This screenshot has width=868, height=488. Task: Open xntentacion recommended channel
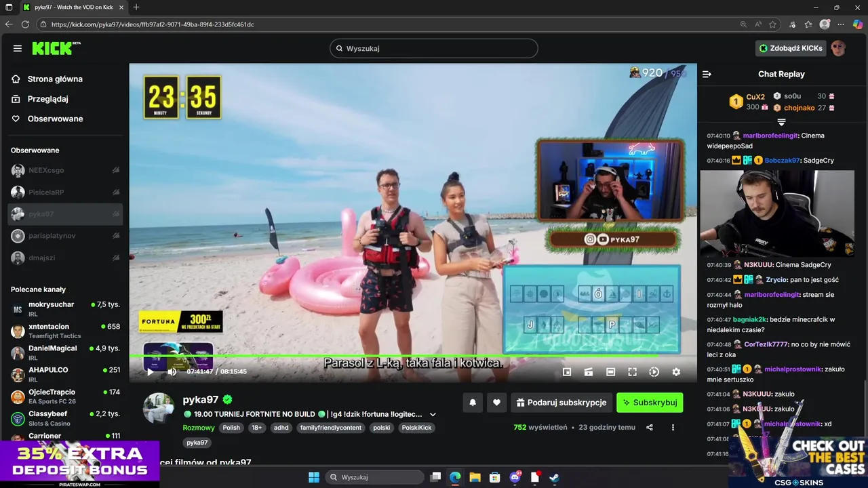click(x=65, y=331)
